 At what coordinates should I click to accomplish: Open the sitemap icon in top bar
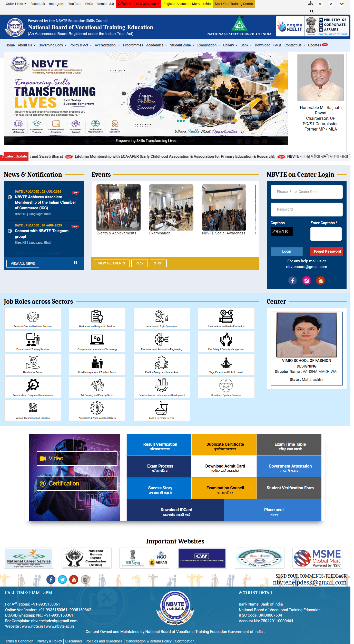pyautogui.click(x=310, y=4)
